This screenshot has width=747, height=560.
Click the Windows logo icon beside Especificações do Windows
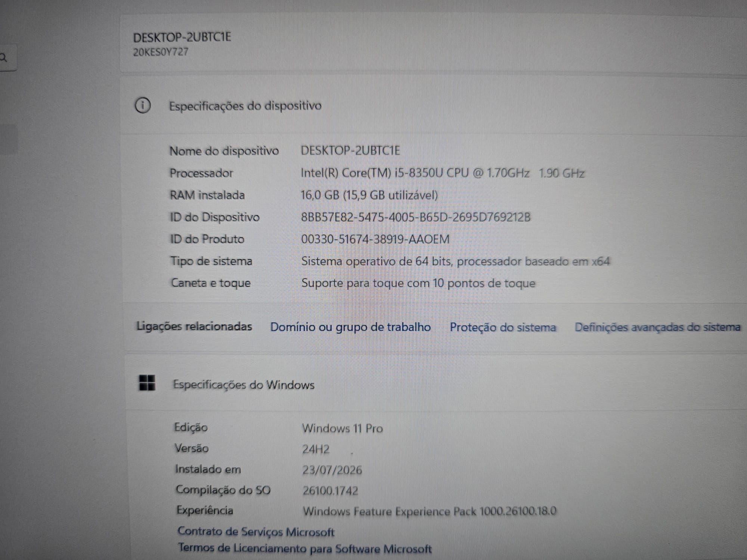pos(147,383)
